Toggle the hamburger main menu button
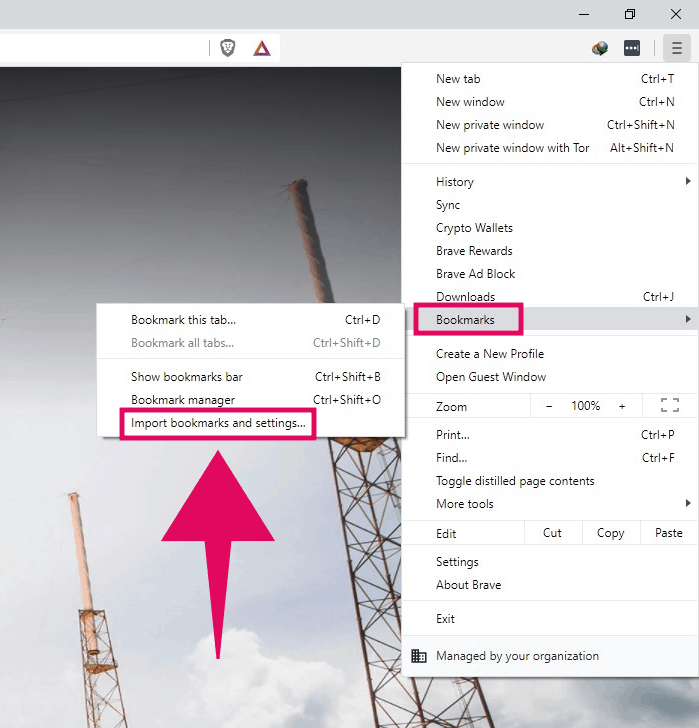This screenshot has width=699, height=728. tap(677, 48)
